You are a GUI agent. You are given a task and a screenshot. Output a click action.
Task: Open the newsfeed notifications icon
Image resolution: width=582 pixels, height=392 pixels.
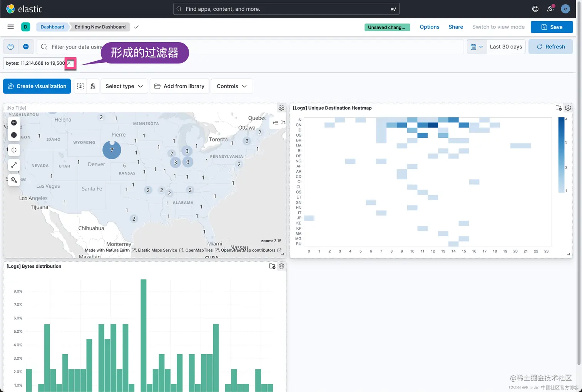[x=550, y=9]
